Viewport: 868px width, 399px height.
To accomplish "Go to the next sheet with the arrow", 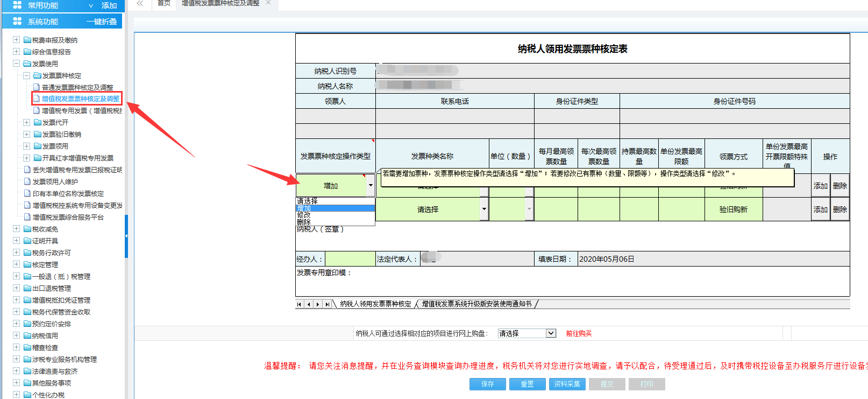I will (318, 304).
